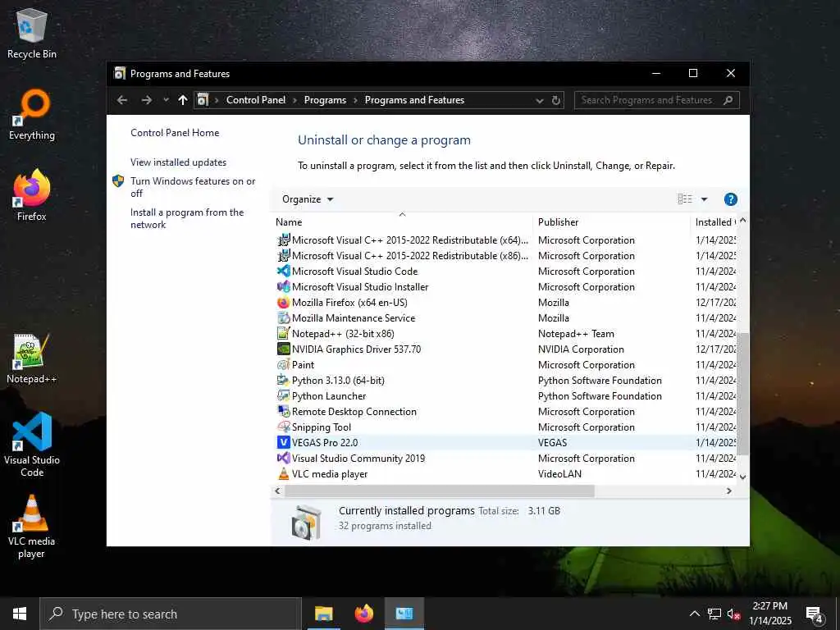Click the Python 3.13.0 icon in list

click(283, 380)
